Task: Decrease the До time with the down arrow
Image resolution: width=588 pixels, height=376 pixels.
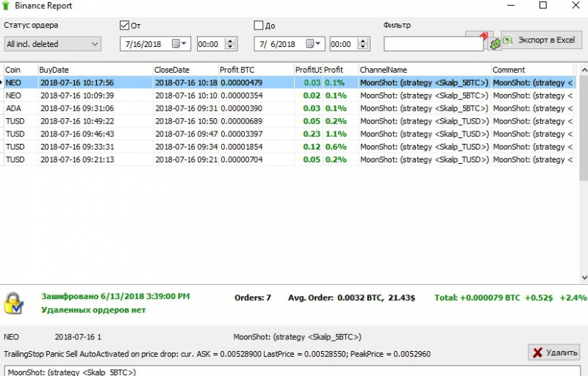Action: coord(362,47)
